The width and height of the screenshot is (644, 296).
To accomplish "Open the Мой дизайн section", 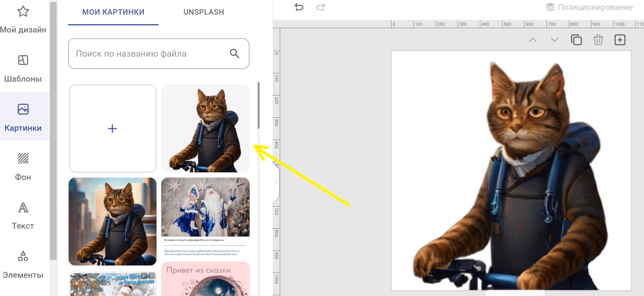I will tap(23, 19).
